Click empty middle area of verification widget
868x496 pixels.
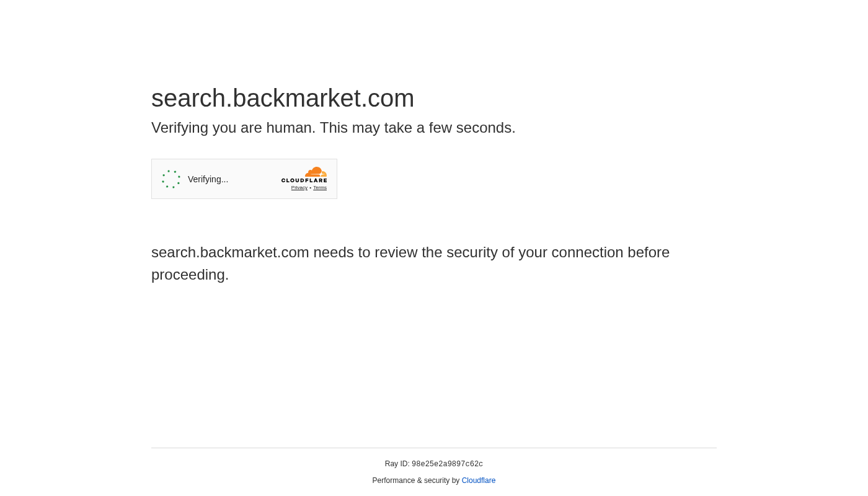click(254, 179)
